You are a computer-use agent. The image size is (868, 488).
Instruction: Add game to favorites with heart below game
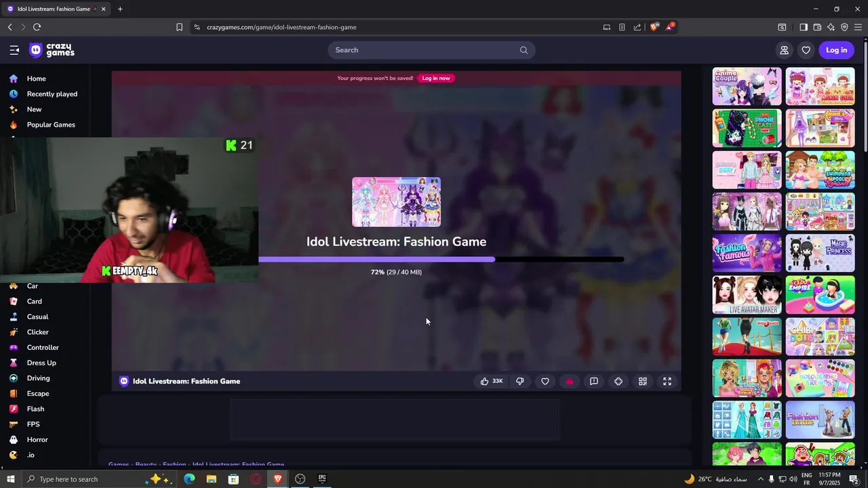pos(545,381)
